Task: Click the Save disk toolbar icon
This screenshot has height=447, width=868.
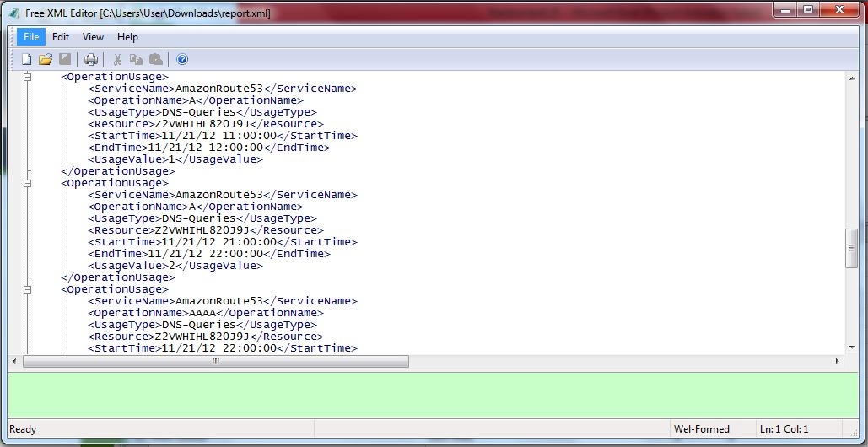Action: pyautogui.click(x=65, y=59)
